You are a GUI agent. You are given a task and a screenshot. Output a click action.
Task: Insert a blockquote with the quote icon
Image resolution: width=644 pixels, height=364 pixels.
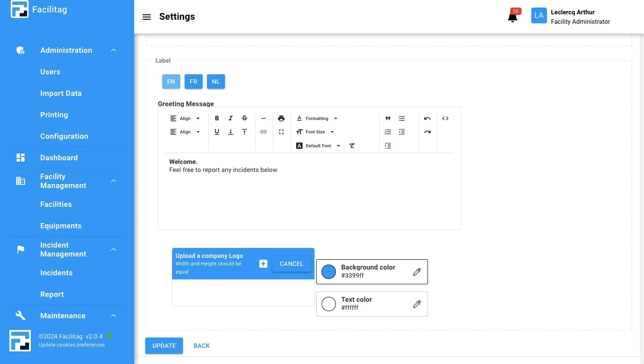(388, 119)
